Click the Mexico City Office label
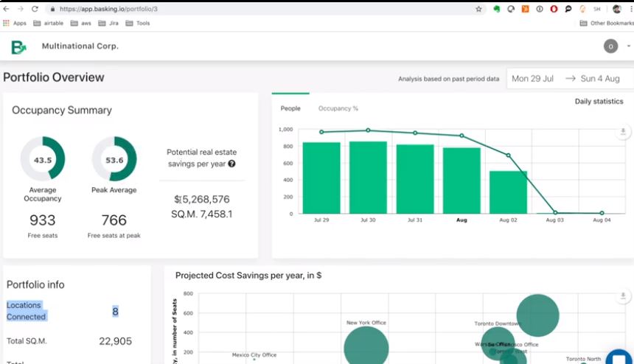Image resolution: width=634 pixels, height=364 pixels. [254, 354]
